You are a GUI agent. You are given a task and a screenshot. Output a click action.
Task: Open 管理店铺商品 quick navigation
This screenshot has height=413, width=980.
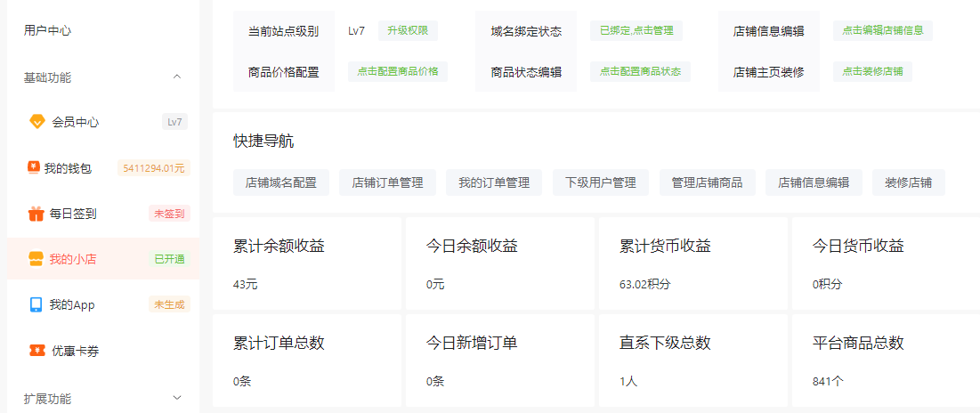(707, 182)
